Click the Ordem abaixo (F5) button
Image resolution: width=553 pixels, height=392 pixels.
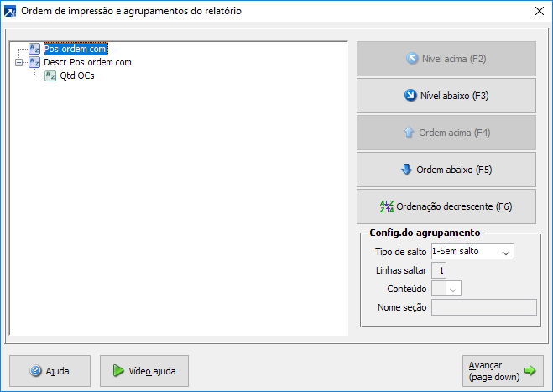tap(446, 170)
